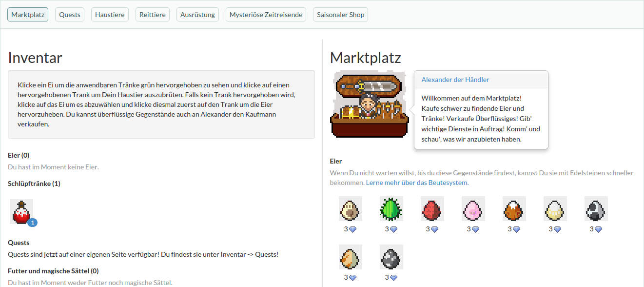
Task: Open the Saisonaler Shop tab
Action: tap(340, 15)
